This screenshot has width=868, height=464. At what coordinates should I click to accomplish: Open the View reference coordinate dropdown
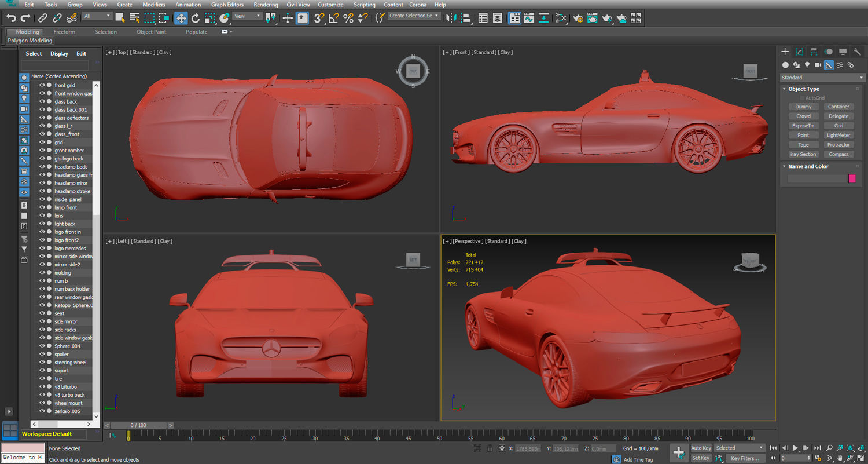(x=247, y=16)
